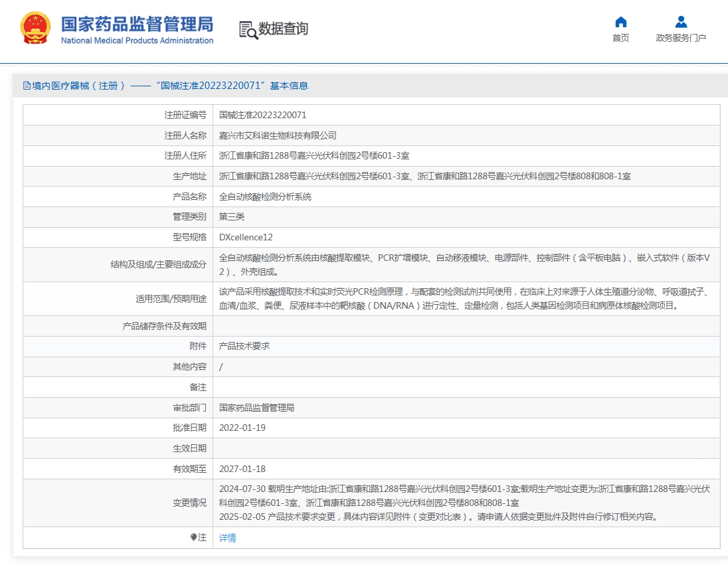Select the 嘉兴市艾科诺生物科技有限公司 value
The width and height of the screenshot is (728, 569).
tap(278, 135)
